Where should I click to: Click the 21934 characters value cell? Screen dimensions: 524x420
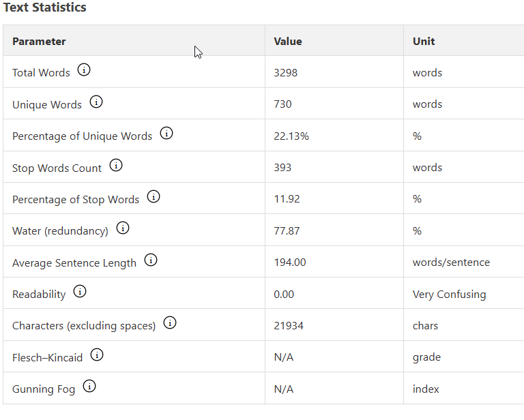(x=334, y=325)
